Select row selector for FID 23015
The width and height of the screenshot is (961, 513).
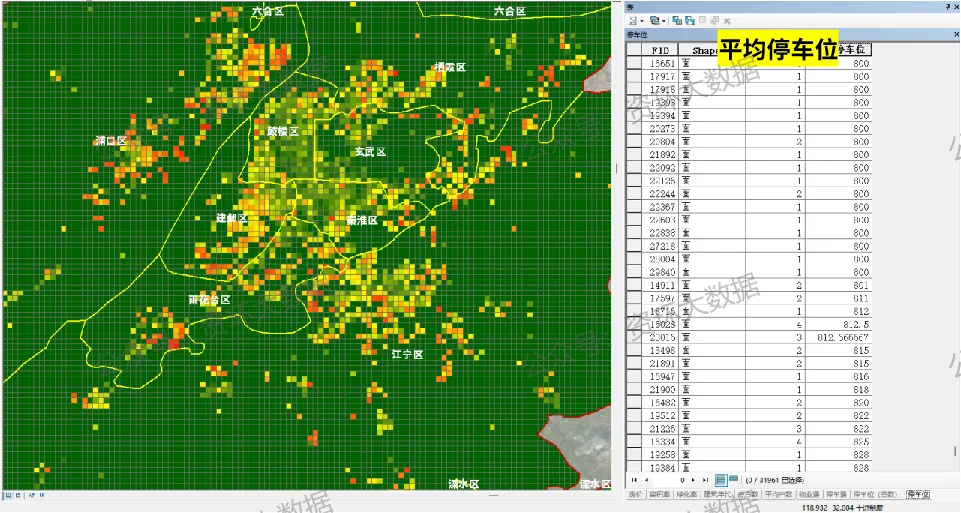point(634,337)
